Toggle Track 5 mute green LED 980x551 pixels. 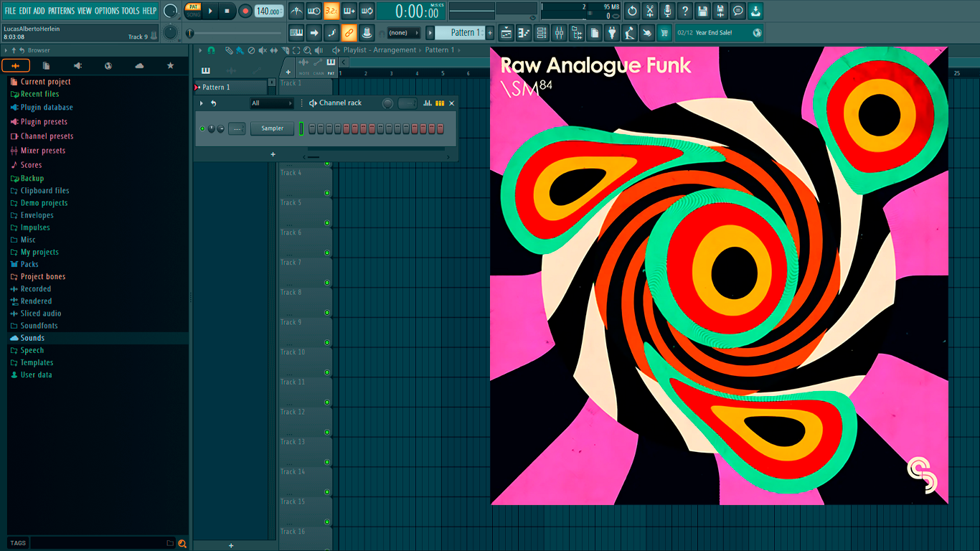click(327, 222)
